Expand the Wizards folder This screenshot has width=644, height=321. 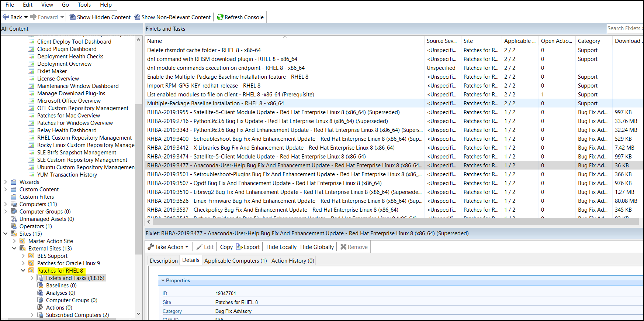click(x=6, y=182)
